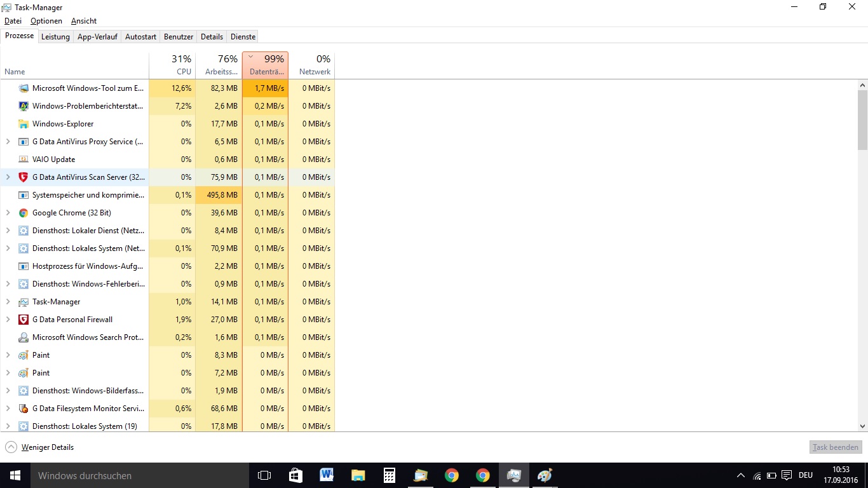The height and width of the screenshot is (488, 868).
Task: Switch to the App-Verlauf tab
Action: [x=97, y=37]
